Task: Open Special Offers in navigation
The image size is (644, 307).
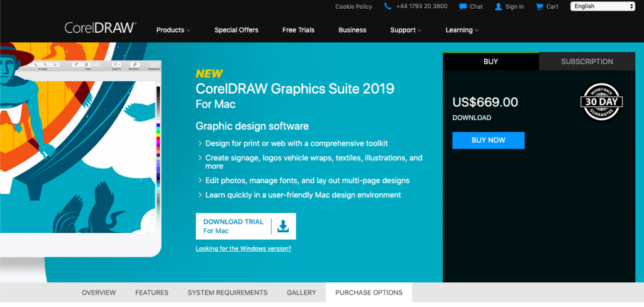Action: click(236, 30)
